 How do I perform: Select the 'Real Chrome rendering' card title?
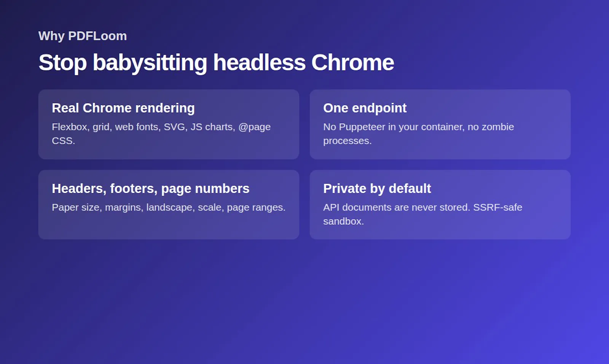pyautogui.click(x=123, y=108)
